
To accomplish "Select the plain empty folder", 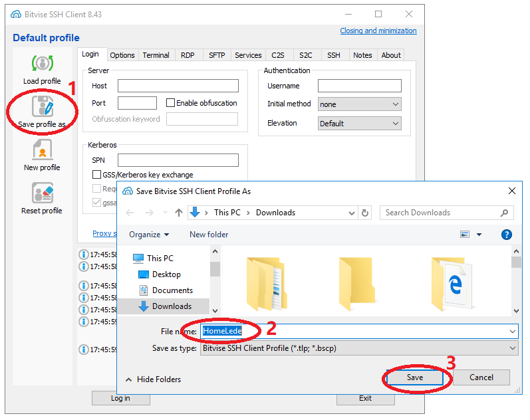I will pos(356,284).
